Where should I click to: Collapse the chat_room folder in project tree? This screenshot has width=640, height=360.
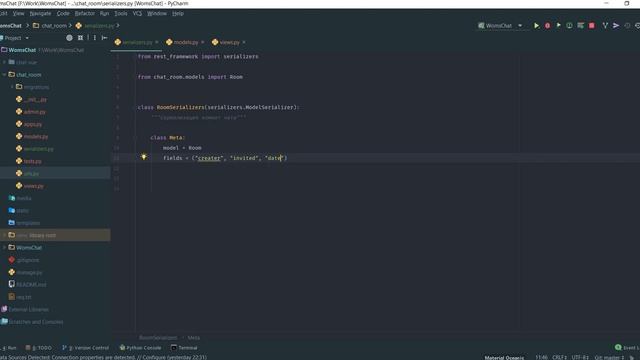pos(4,75)
